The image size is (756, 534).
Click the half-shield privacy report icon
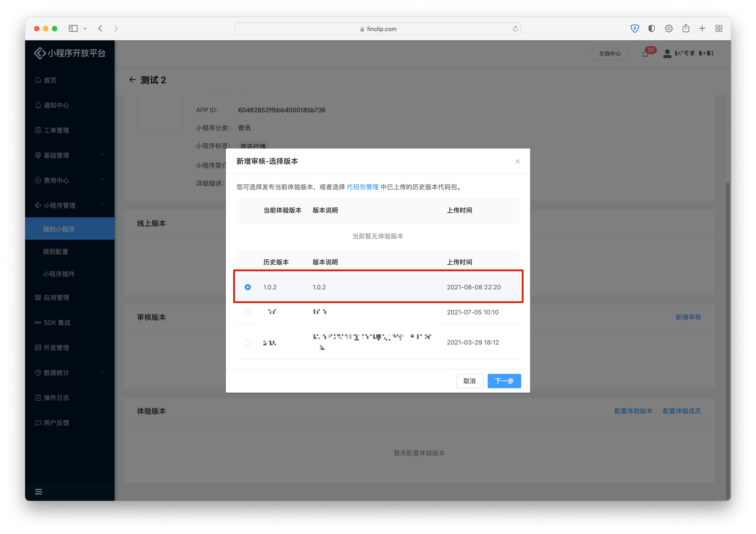tap(651, 28)
